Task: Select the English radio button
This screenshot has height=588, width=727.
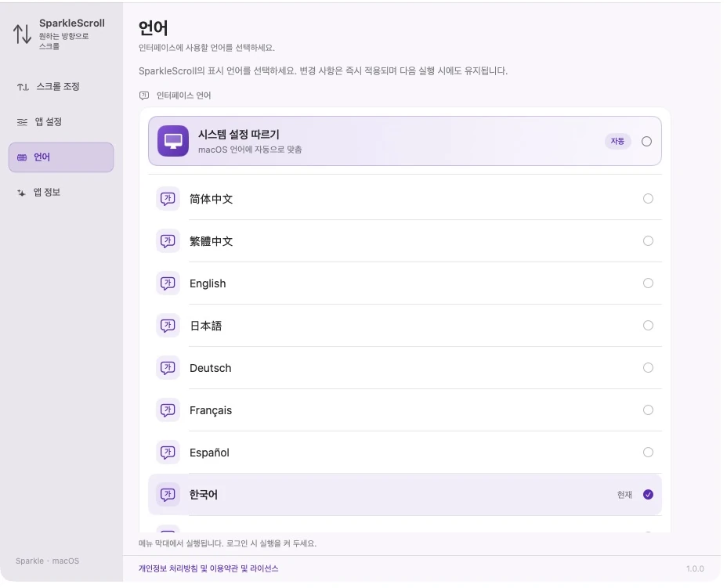Action: (648, 283)
